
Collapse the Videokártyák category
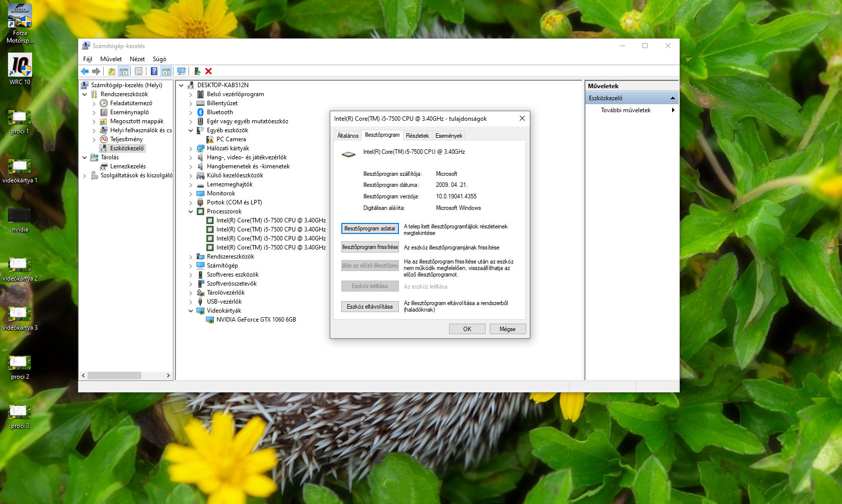[191, 311]
